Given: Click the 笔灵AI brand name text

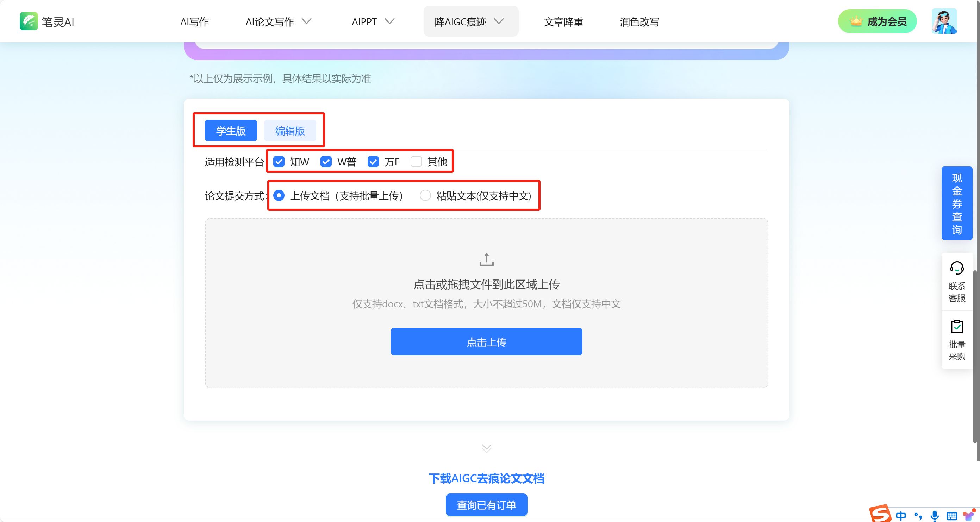Looking at the screenshot, I should (x=58, y=22).
